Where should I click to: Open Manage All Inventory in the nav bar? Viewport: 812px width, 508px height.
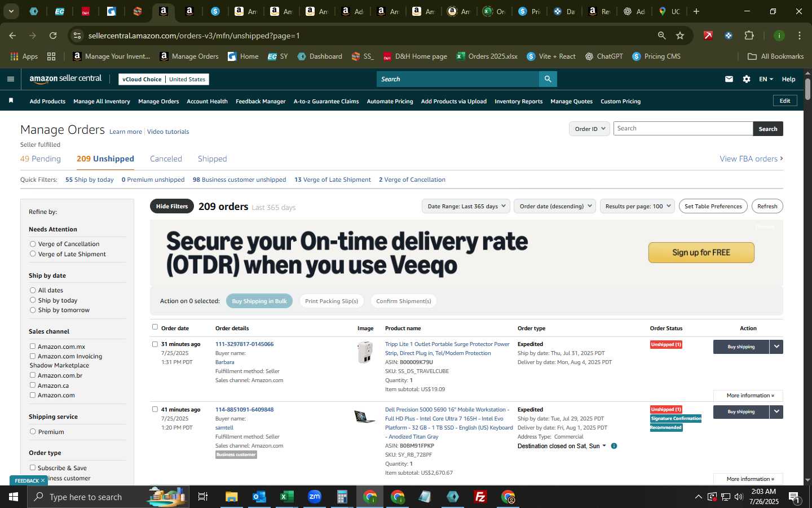(101, 101)
